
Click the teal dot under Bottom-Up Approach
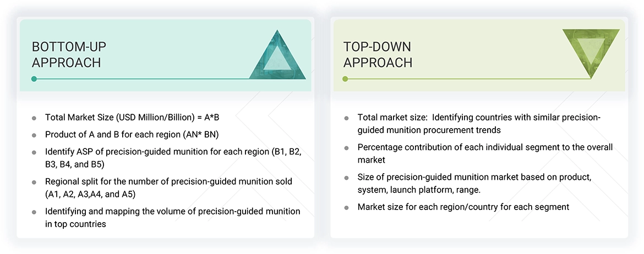(x=34, y=79)
